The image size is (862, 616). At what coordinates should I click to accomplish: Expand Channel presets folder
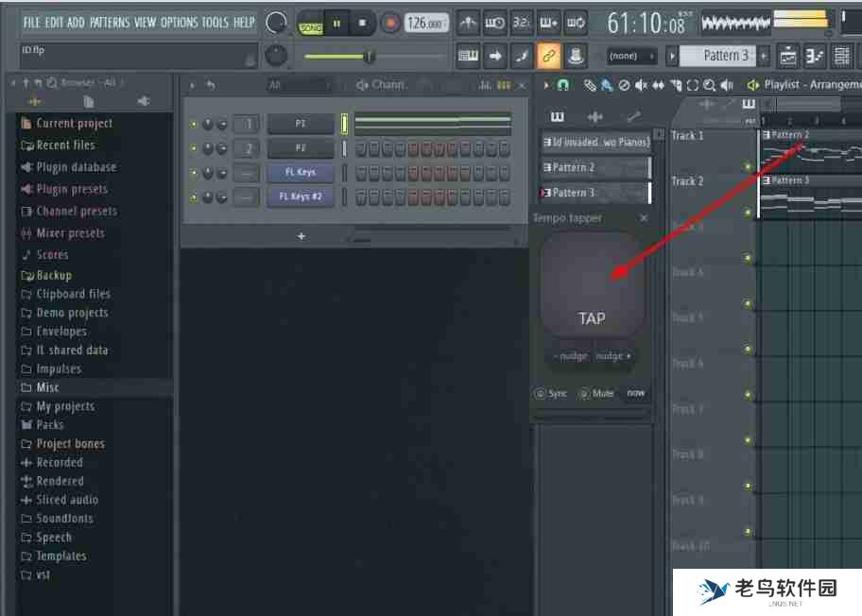(69, 211)
